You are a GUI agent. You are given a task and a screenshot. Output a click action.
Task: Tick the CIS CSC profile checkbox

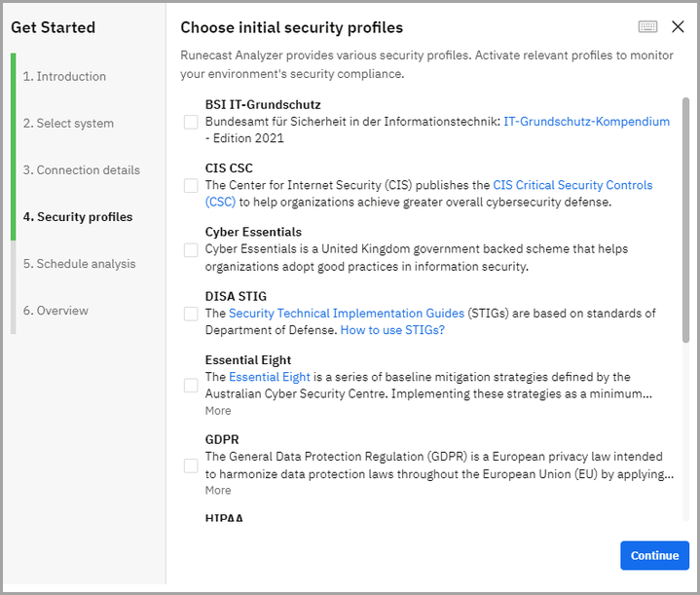coord(191,185)
